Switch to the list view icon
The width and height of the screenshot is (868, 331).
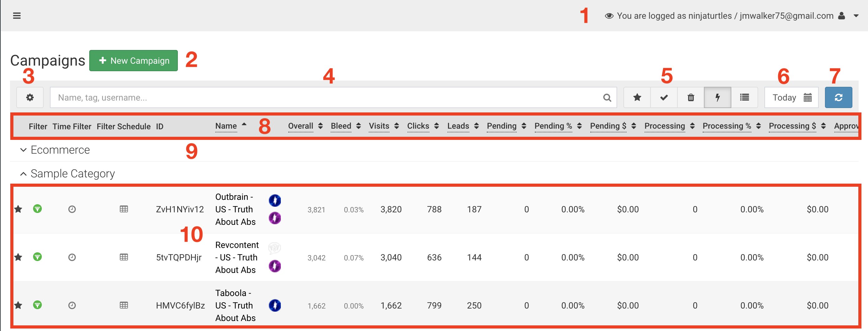(x=744, y=97)
